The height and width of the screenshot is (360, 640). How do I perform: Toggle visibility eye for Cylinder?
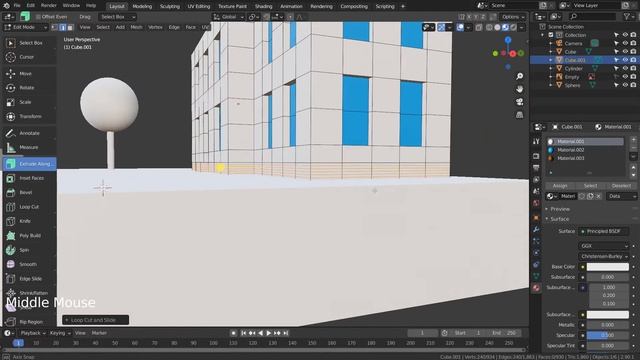click(624, 69)
